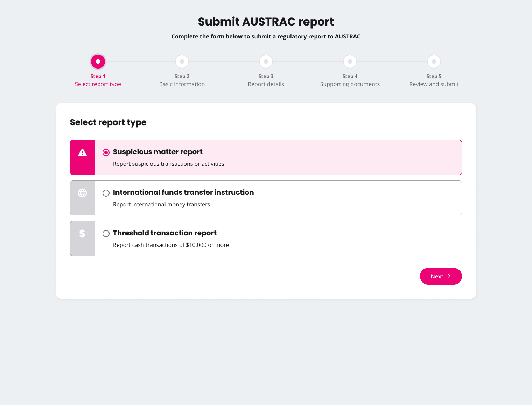This screenshot has width=532, height=405.
Task: Choose the International funds transfer instruction radio
Action: pos(106,193)
